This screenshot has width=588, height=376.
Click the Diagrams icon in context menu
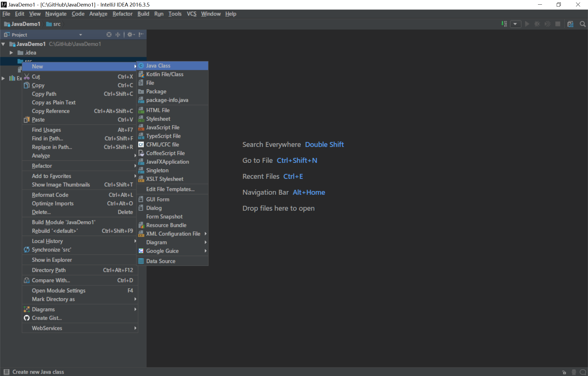[27, 309]
